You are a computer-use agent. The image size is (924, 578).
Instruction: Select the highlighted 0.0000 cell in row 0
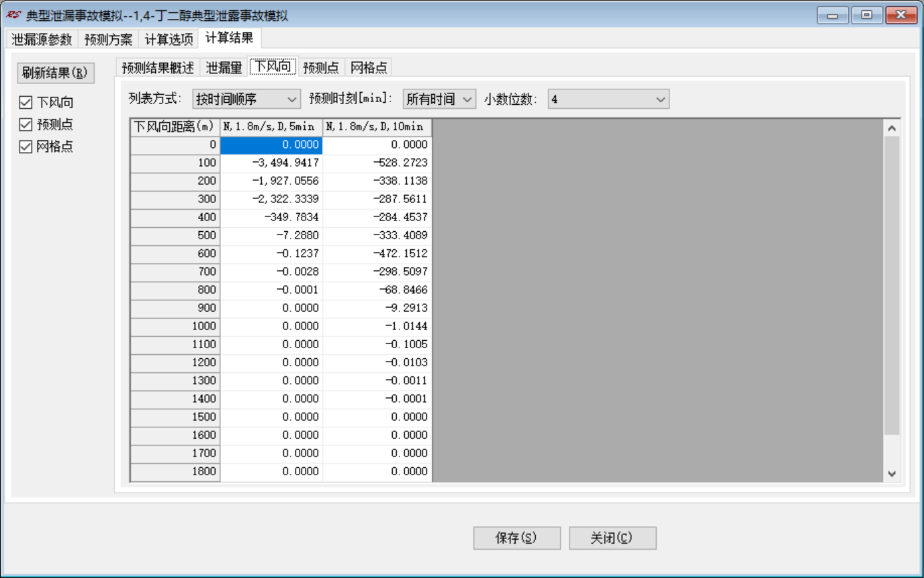pyautogui.click(x=271, y=145)
